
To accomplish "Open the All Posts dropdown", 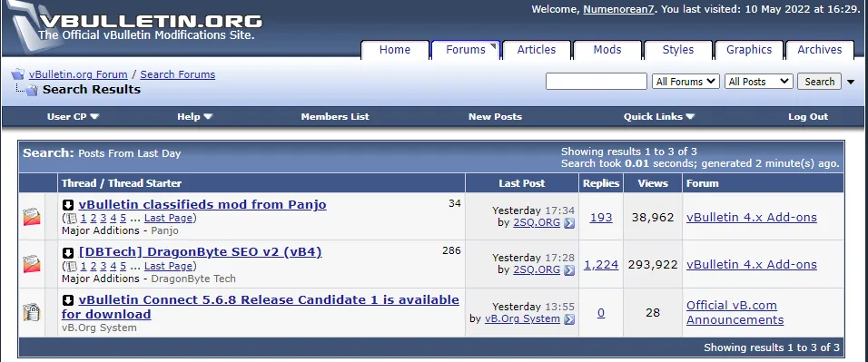I will tap(758, 82).
